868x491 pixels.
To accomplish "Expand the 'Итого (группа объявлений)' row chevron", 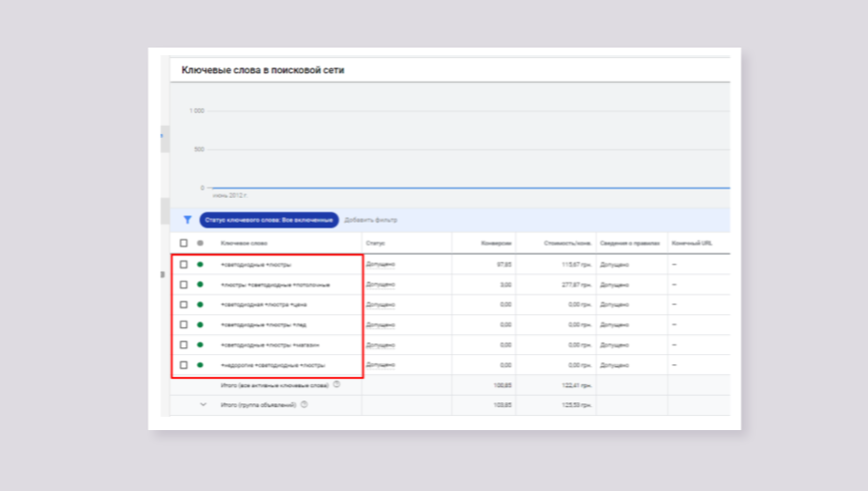I will [x=203, y=404].
